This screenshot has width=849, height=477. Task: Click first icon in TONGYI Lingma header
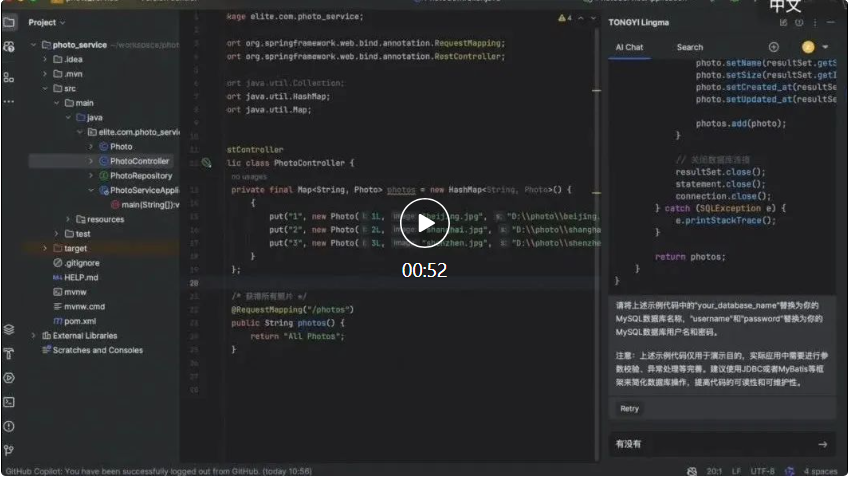click(783, 23)
